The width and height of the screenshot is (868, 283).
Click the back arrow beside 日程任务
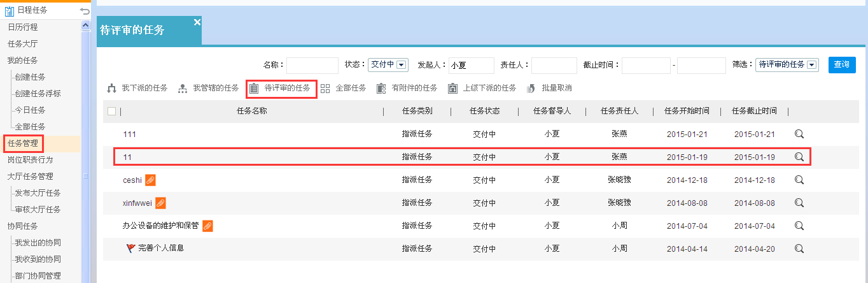click(85, 11)
